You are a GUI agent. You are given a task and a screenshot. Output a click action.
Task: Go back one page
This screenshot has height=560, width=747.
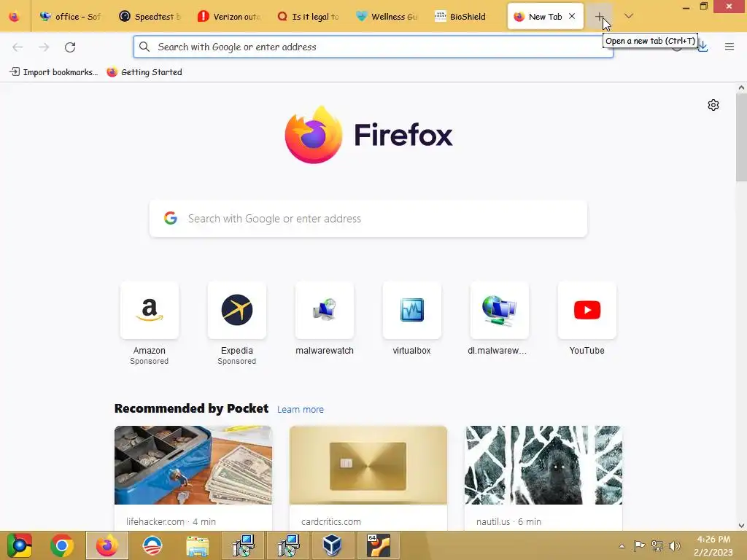pos(18,47)
